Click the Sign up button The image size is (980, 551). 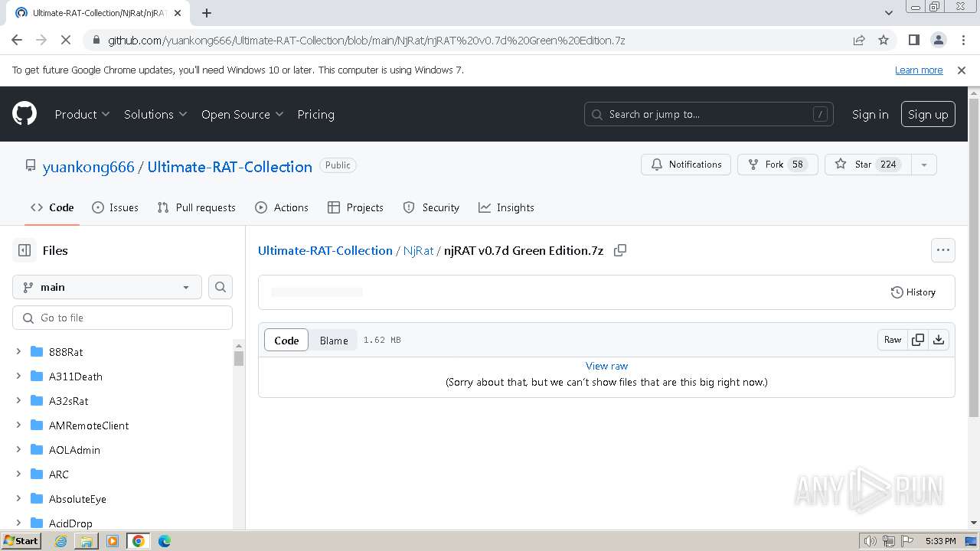pyautogui.click(x=928, y=114)
